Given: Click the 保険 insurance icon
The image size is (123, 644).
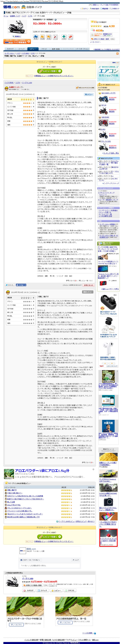Looking at the screenshot, I should (64, 37).
